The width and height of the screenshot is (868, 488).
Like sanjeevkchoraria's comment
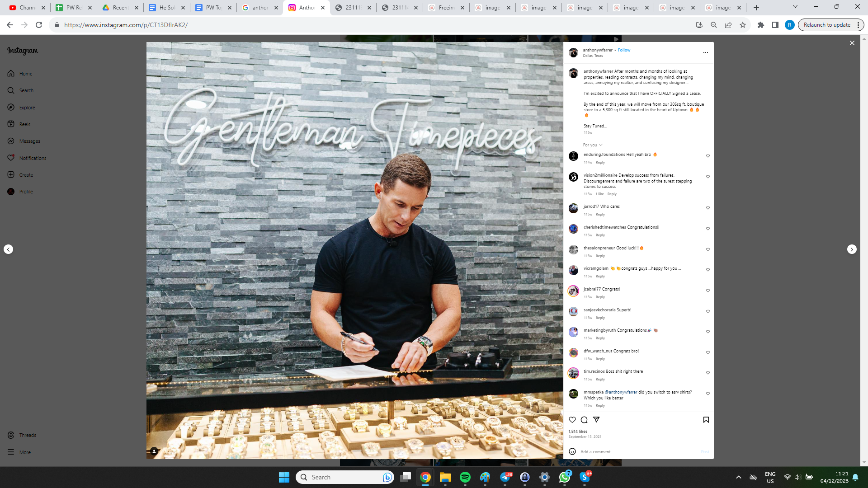[708, 311]
